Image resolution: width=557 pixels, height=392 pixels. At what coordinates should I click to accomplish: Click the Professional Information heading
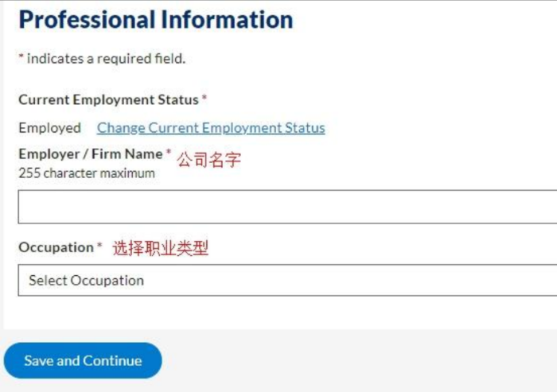pos(155,19)
